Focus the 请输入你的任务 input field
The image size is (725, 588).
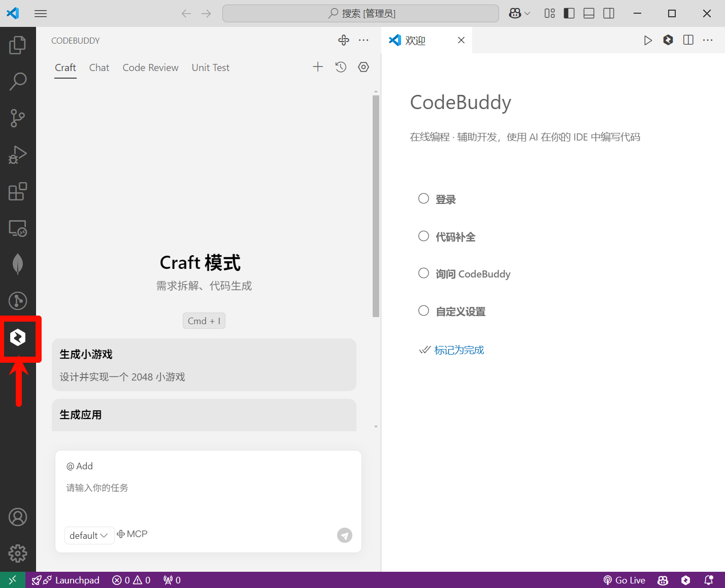click(x=208, y=488)
